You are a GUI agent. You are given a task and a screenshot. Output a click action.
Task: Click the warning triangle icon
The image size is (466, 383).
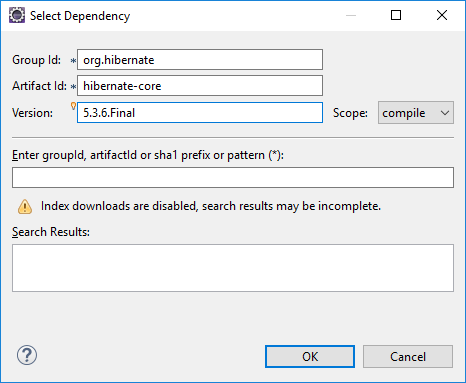point(25,206)
